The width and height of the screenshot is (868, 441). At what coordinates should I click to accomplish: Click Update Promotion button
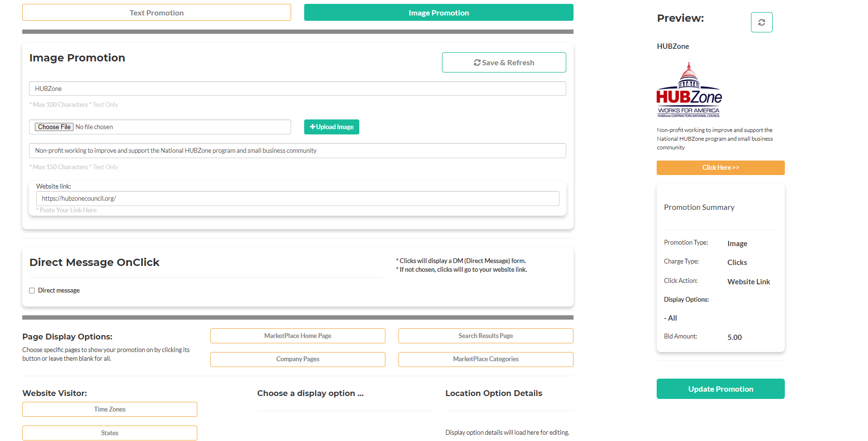(721, 389)
